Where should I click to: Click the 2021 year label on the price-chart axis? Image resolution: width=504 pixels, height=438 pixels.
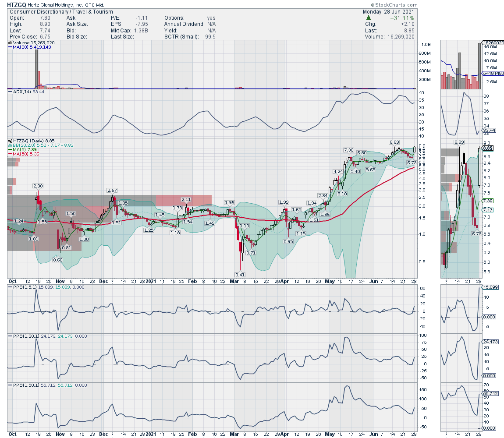point(151,281)
